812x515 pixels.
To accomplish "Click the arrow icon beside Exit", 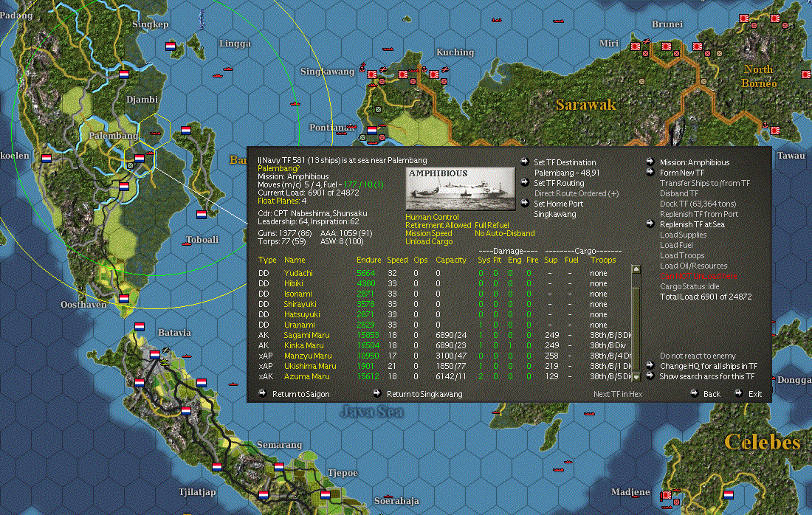I will click(x=739, y=393).
